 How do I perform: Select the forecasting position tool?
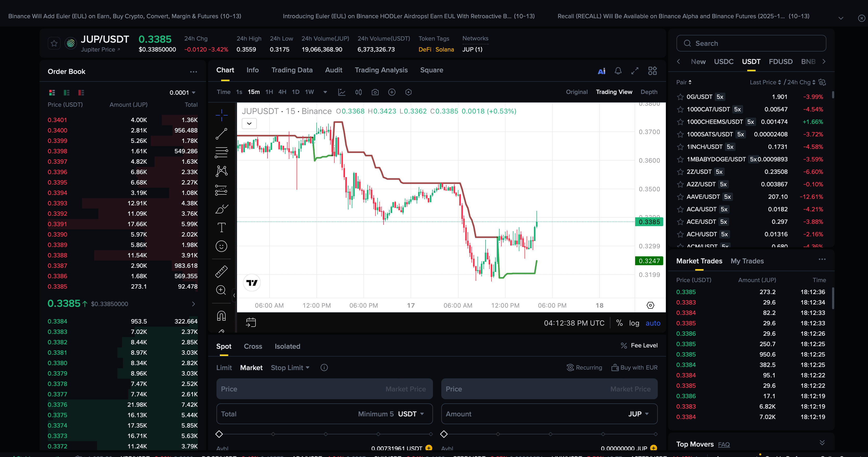[221, 190]
